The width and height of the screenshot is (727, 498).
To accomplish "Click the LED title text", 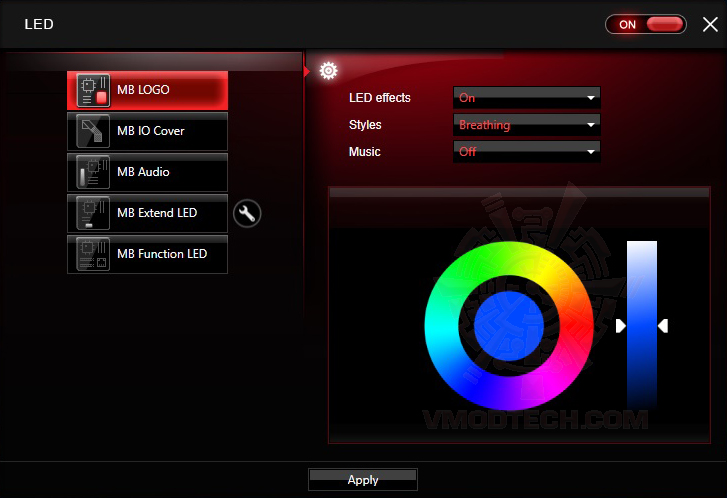I will [39, 24].
